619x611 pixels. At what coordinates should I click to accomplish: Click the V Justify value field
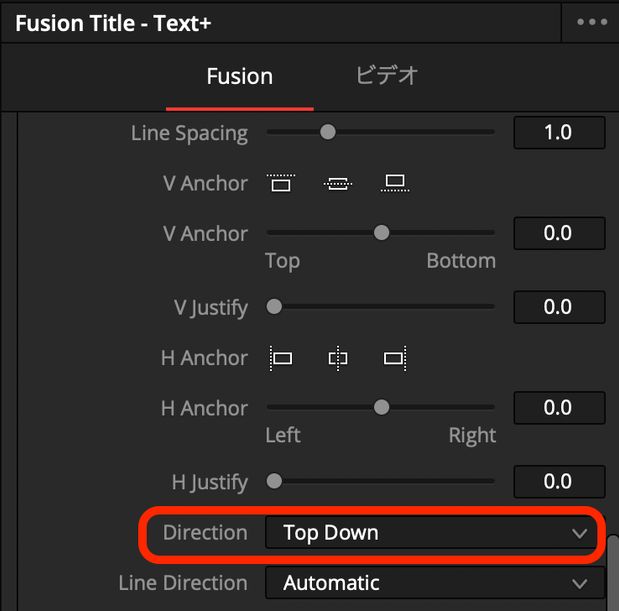point(559,307)
